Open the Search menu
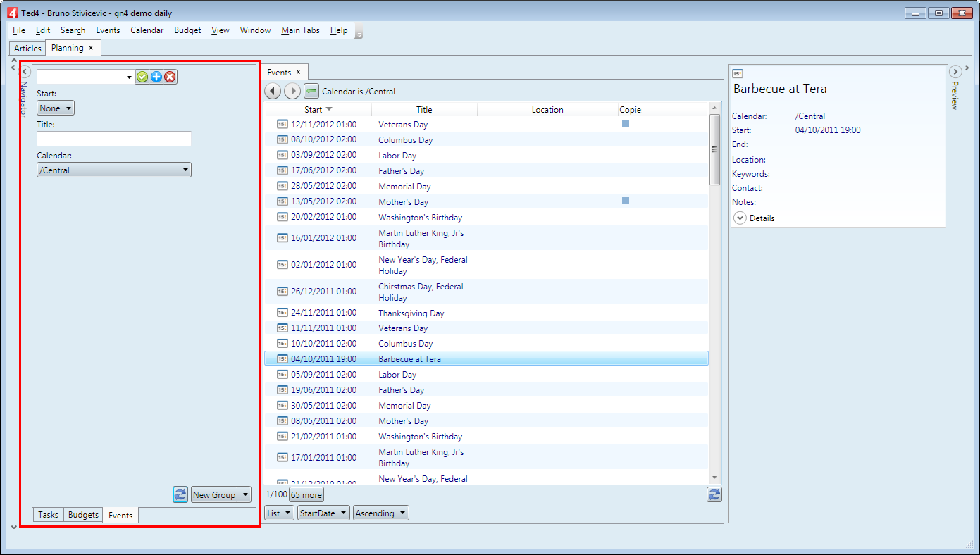Image resolution: width=980 pixels, height=555 pixels. click(73, 30)
